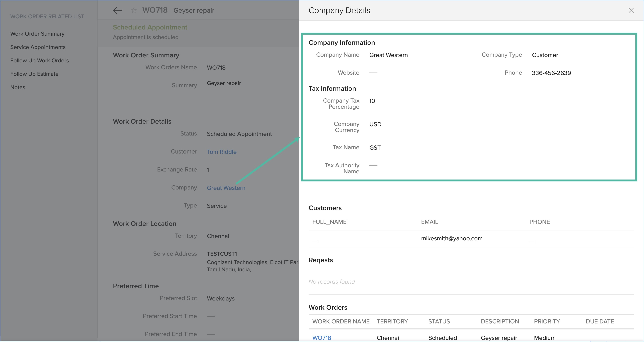Click the back arrow icon
The height and width of the screenshot is (342, 644).
coord(117,11)
